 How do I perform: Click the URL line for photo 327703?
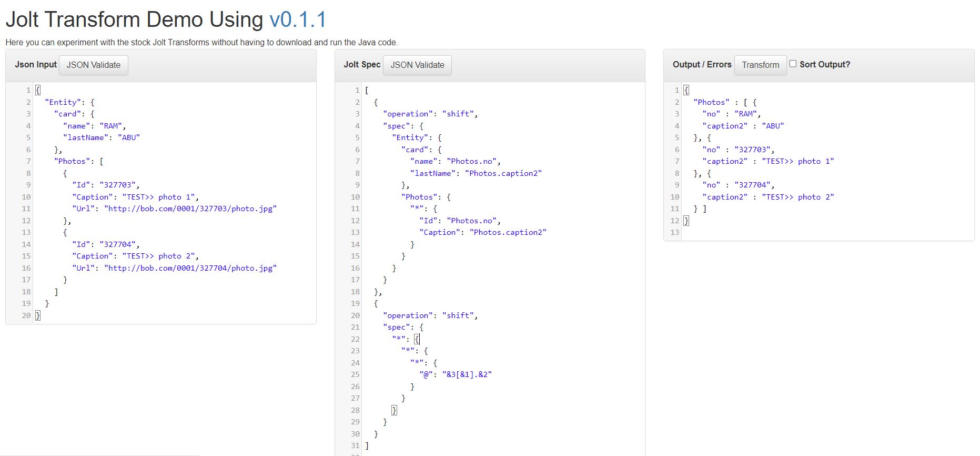pyautogui.click(x=175, y=209)
